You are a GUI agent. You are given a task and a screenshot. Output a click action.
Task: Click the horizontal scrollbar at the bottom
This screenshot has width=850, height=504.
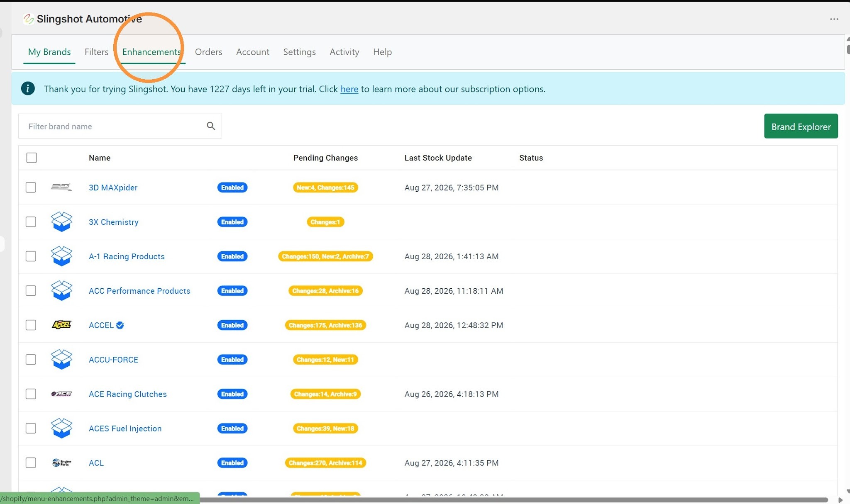[514, 500]
